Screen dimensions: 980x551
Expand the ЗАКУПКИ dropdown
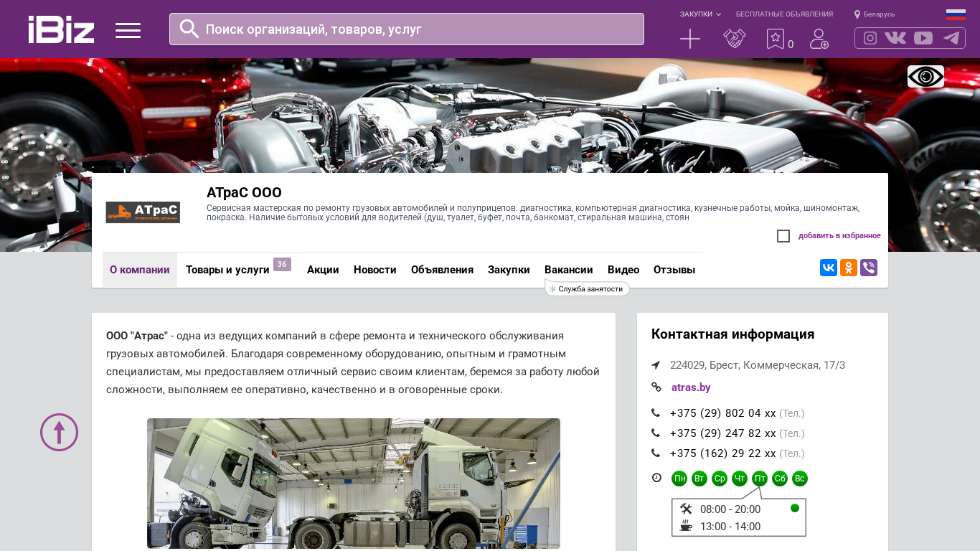[x=700, y=14]
